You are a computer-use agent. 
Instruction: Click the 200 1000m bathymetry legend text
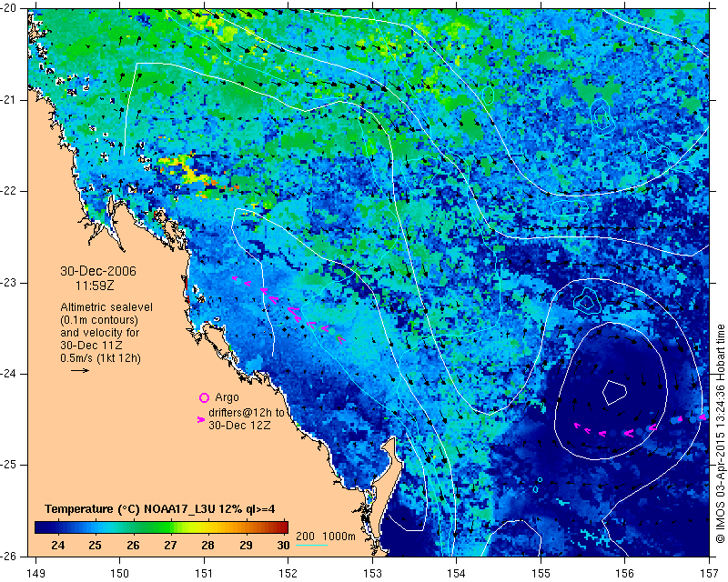tap(326, 537)
